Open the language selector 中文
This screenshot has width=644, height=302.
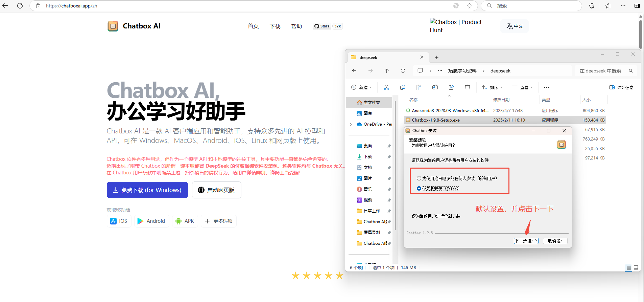point(515,26)
